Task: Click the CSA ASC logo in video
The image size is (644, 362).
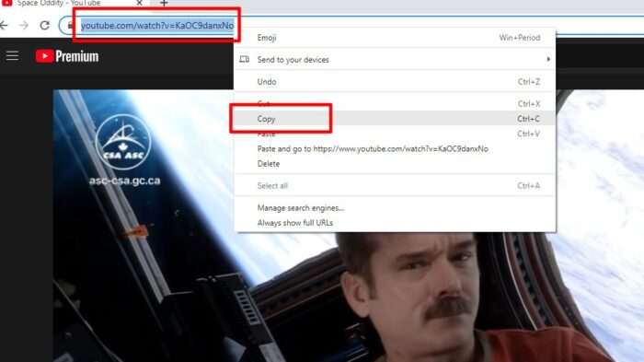Action: point(123,142)
